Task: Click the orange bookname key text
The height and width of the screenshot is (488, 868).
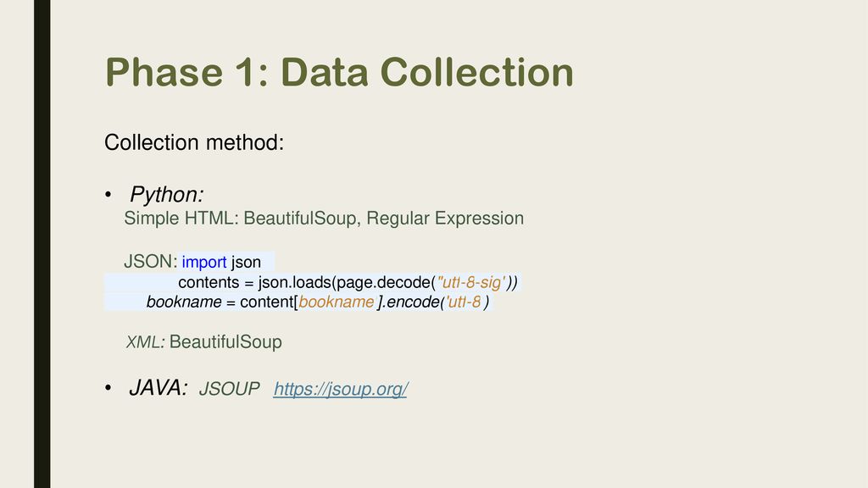Action: click(x=336, y=302)
